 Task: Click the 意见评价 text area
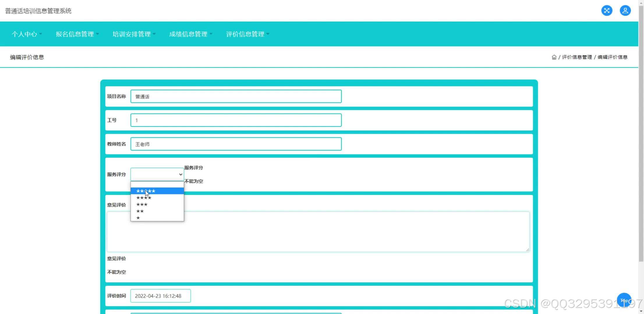(318, 232)
